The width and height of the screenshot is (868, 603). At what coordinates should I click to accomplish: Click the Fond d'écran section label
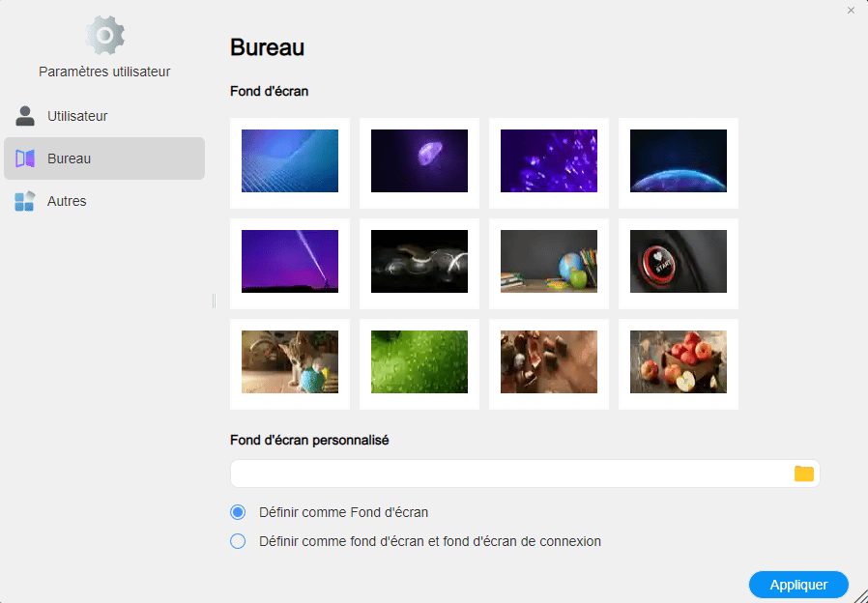tap(269, 91)
